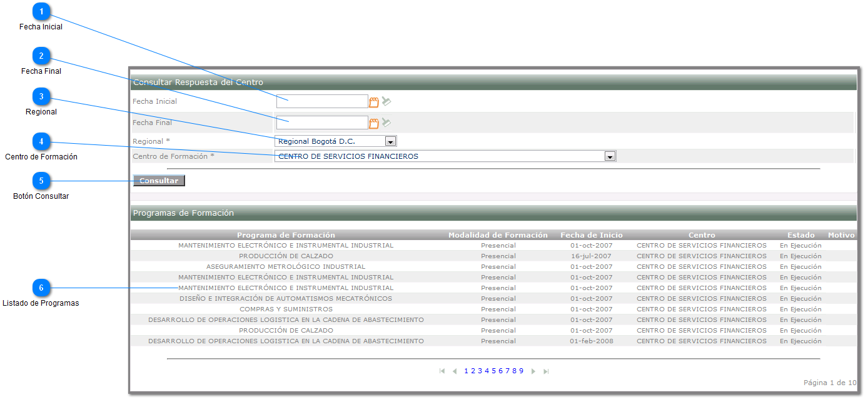Screen dimensions: 868x402
Task: Open page 5 in the pagination
Action: click(x=493, y=371)
